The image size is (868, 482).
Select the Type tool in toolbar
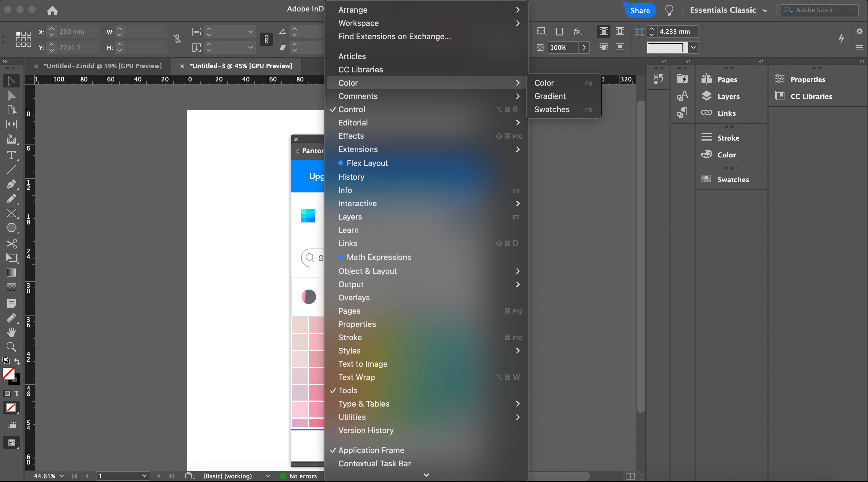(11, 155)
